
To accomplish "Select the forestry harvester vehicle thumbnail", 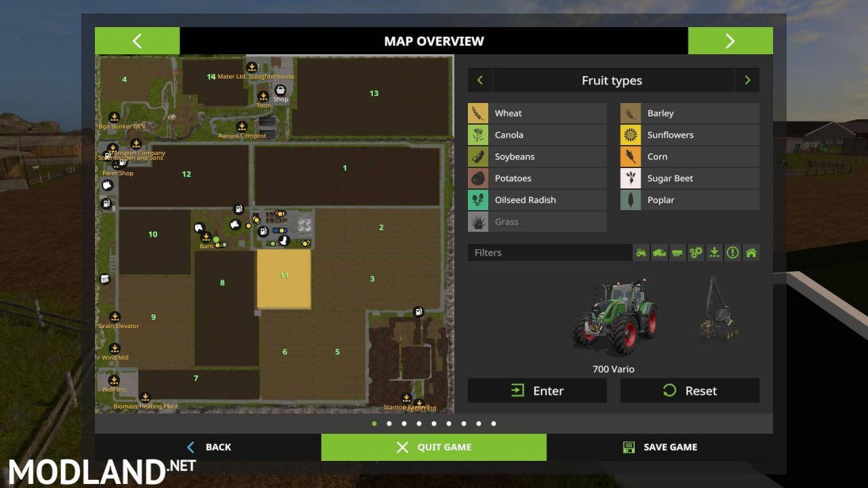I will point(717,309).
